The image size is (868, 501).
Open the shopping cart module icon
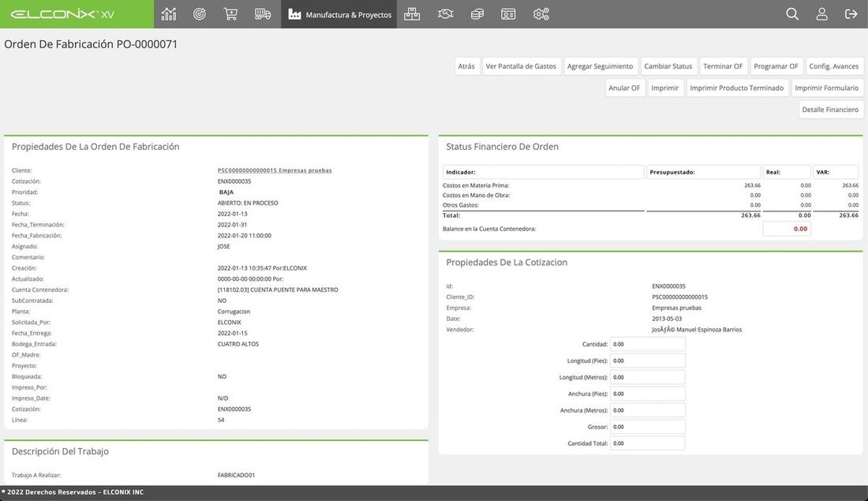click(x=230, y=14)
